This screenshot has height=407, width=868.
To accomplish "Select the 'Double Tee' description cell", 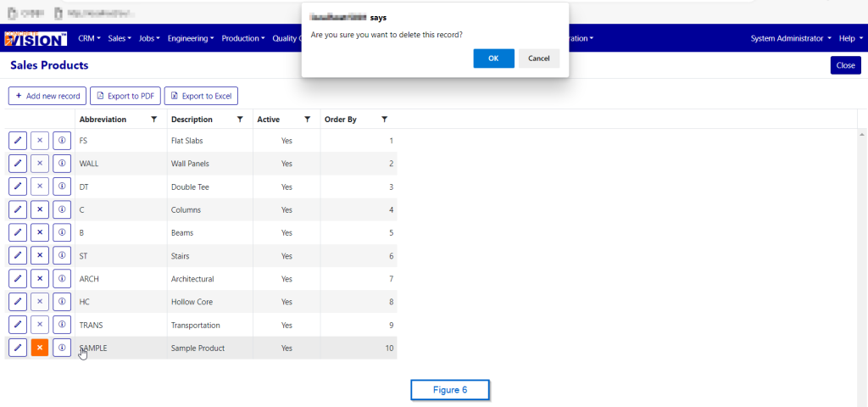I will (x=210, y=187).
